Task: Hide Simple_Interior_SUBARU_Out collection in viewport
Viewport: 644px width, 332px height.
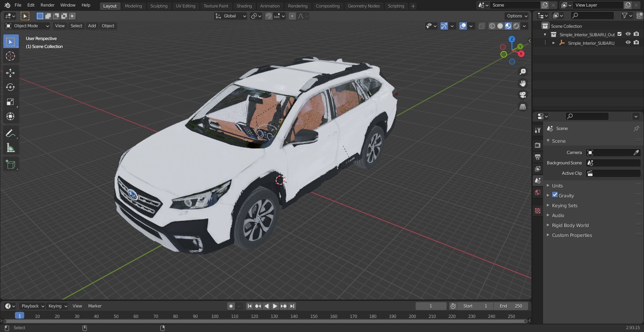Action: point(628,34)
